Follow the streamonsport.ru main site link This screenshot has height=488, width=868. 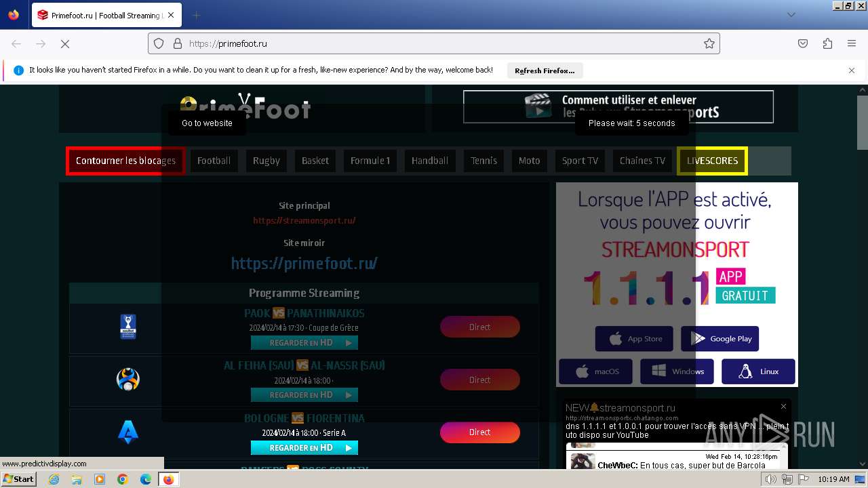tap(304, 220)
